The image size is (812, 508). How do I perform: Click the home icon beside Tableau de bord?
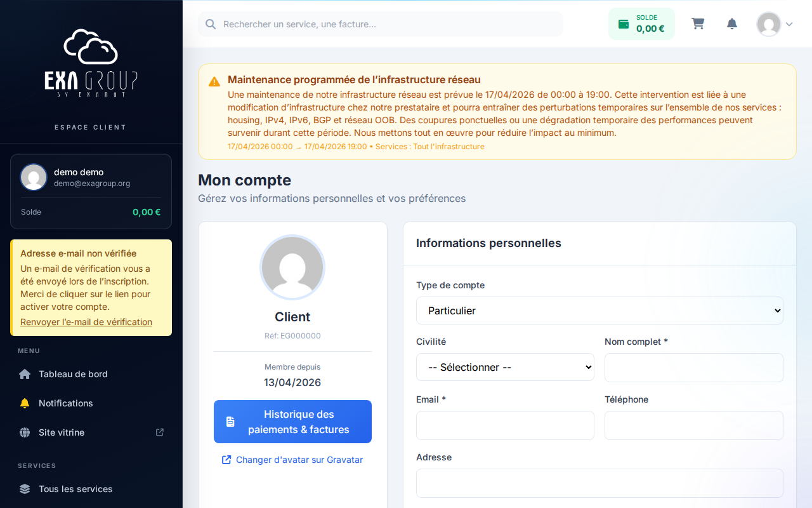tap(25, 374)
